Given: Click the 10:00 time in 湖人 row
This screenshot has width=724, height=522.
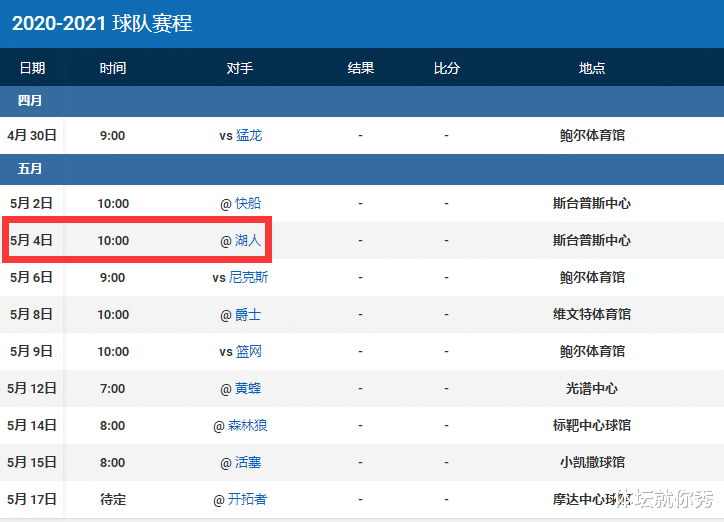Looking at the screenshot, I should click(113, 240).
